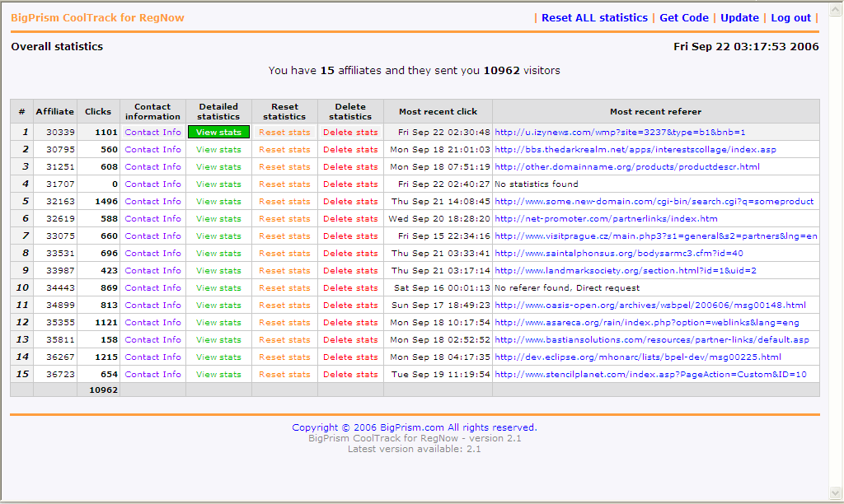Select the 'No statistics found' cell
The image size is (844, 504).
655,184
